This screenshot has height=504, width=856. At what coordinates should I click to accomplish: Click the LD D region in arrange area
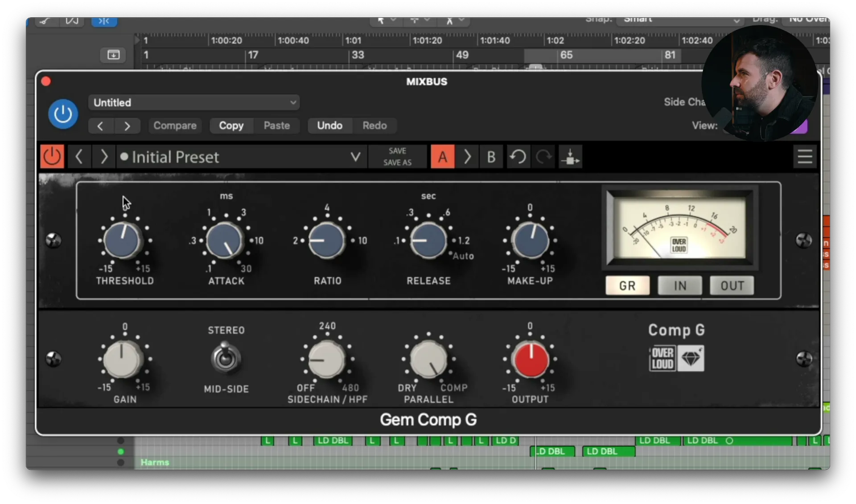tap(506, 441)
